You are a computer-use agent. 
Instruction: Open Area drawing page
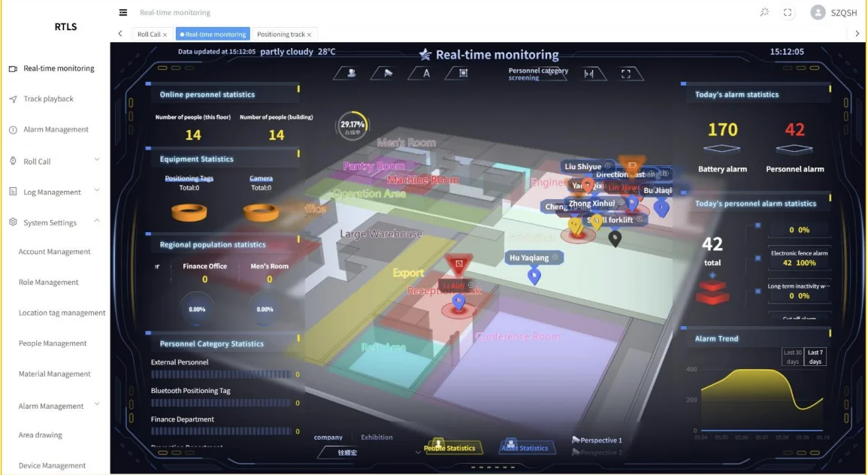point(41,435)
